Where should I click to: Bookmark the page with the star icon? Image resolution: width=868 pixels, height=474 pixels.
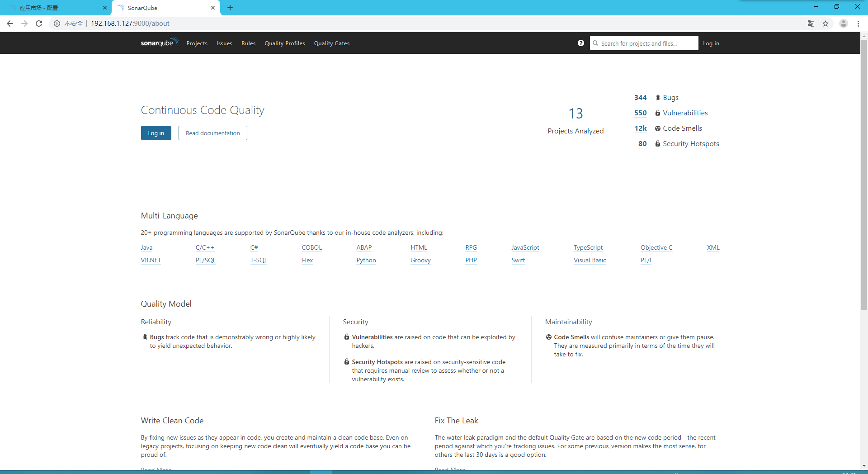(826, 24)
